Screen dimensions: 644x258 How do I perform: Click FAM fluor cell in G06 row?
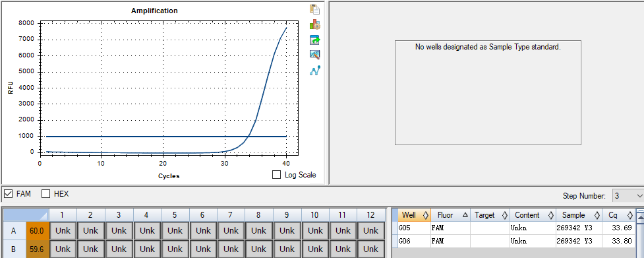pyautogui.click(x=451, y=241)
